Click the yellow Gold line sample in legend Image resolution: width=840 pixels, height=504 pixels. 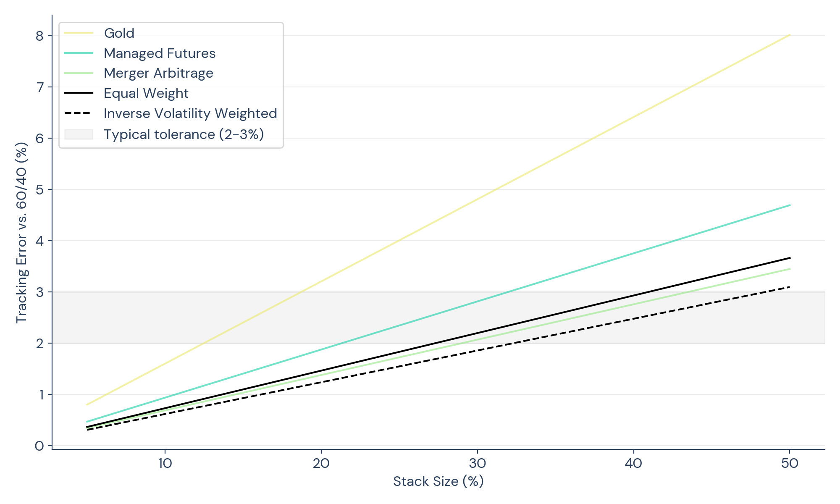(79, 33)
